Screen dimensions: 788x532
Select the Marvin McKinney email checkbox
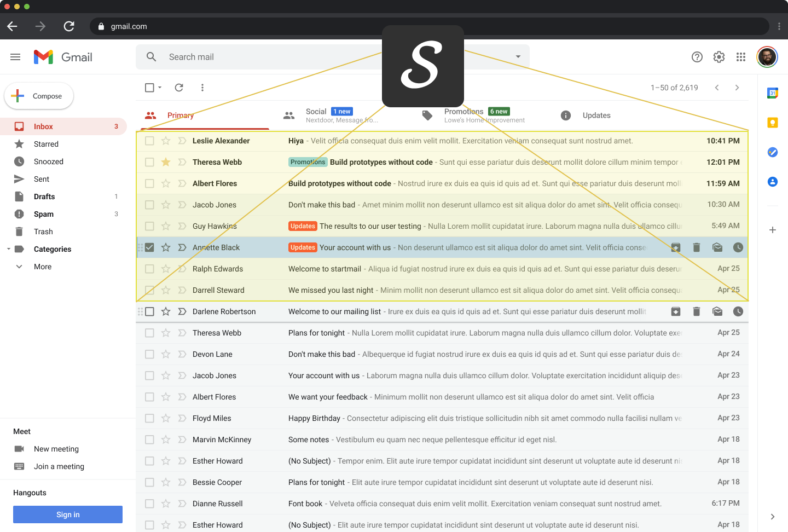tap(149, 440)
